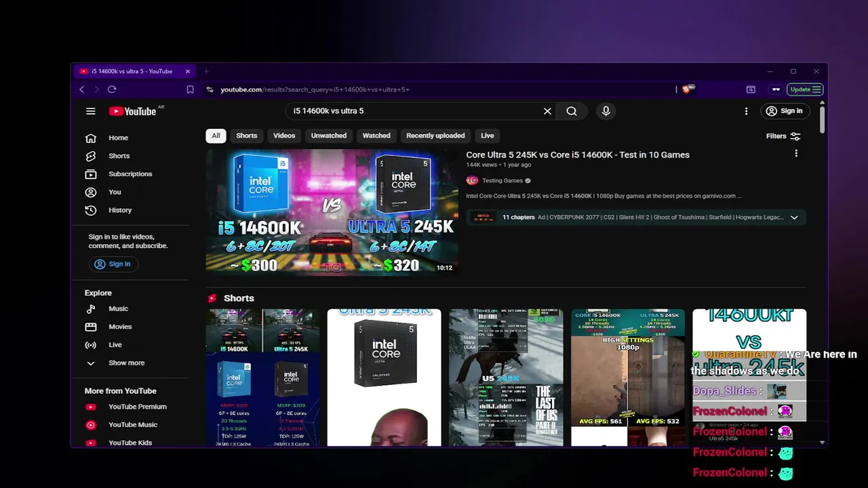Screen dimensions: 868x488
Task: Select the Recently uploaded filter chip
Action: point(435,136)
